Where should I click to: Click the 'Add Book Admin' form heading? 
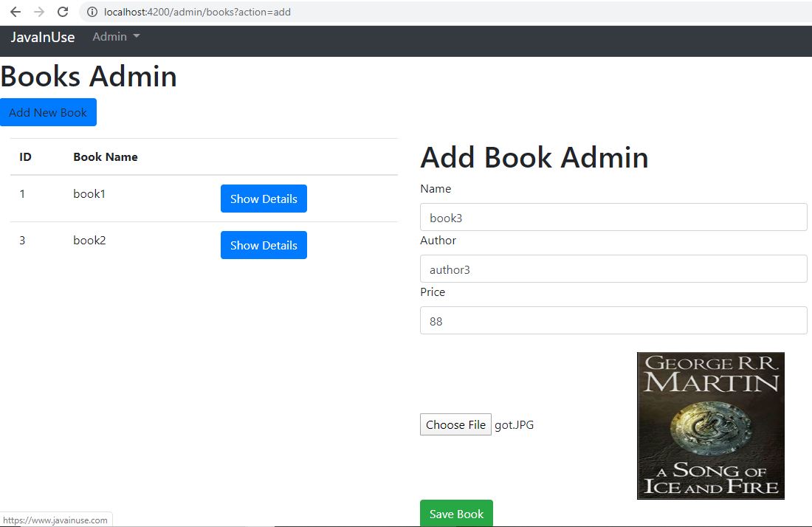click(x=534, y=157)
